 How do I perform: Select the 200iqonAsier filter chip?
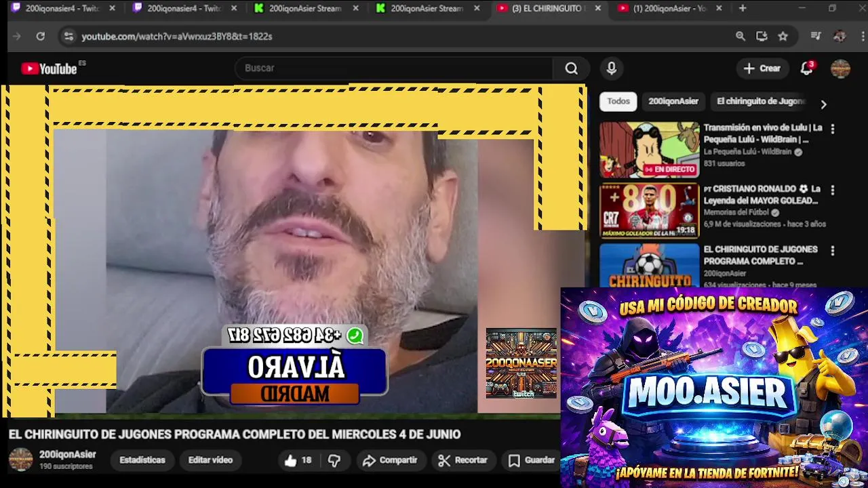[673, 102]
